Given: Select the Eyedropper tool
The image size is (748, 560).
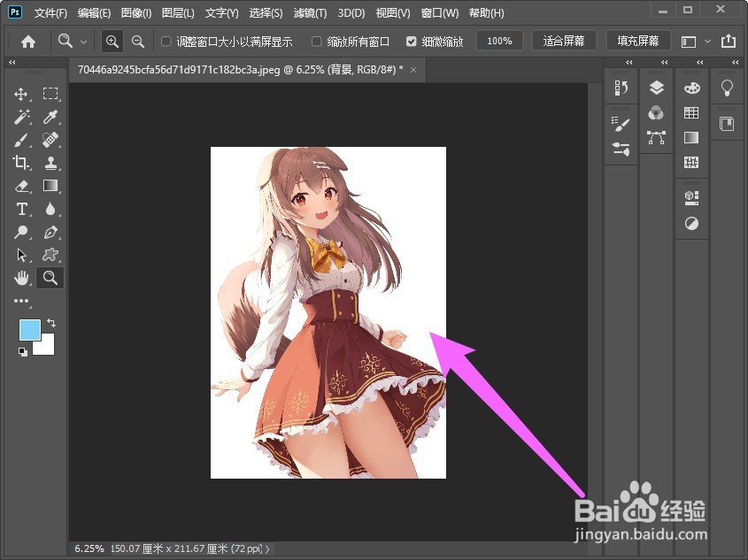Looking at the screenshot, I should pos(50,117).
